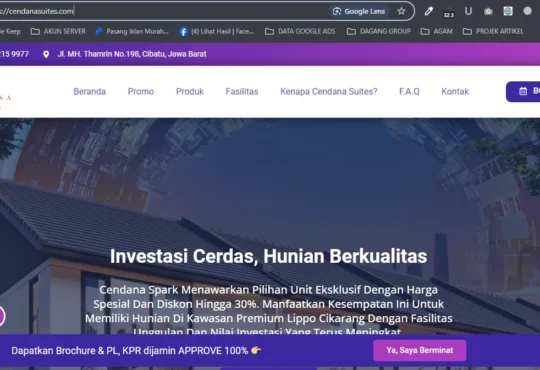Viewport: 540px width, 370px height.
Task: Click the location pin icon beside address
Action: pos(46,54)
